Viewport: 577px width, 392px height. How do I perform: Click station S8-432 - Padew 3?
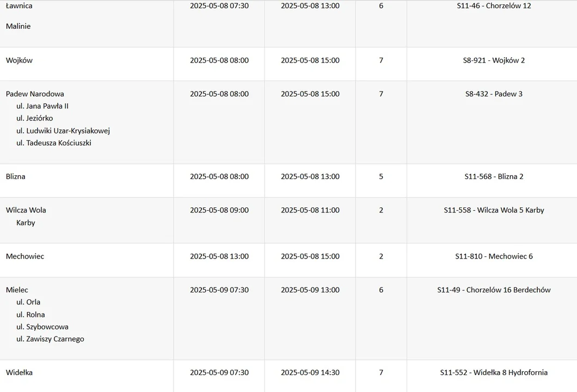[494, 94]
